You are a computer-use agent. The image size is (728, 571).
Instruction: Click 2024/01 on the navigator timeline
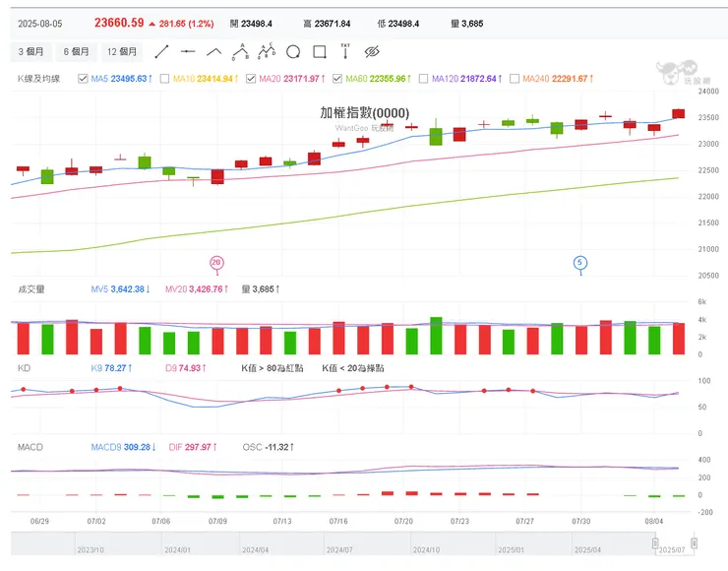coord(177,550)
